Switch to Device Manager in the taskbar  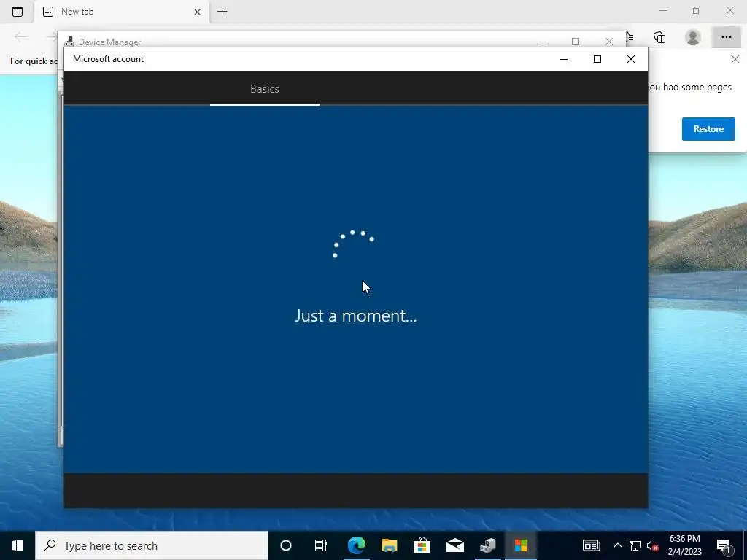click(x=488, y=545)
